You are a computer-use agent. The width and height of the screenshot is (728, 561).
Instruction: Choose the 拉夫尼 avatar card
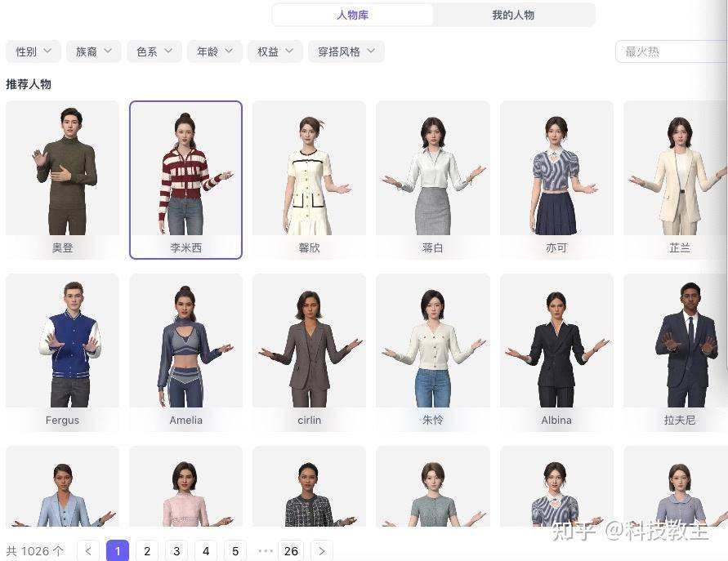pos(676,353)
